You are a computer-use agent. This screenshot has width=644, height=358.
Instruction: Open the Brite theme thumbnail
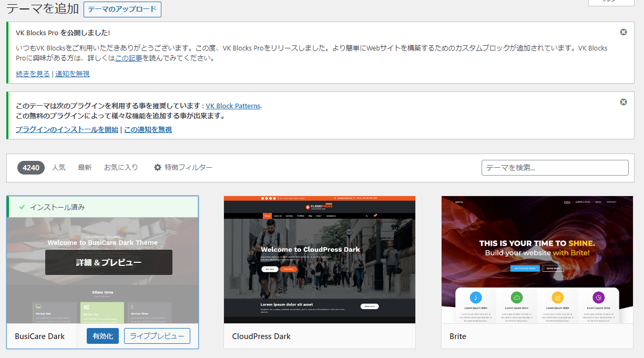click(x=537, y=260)
